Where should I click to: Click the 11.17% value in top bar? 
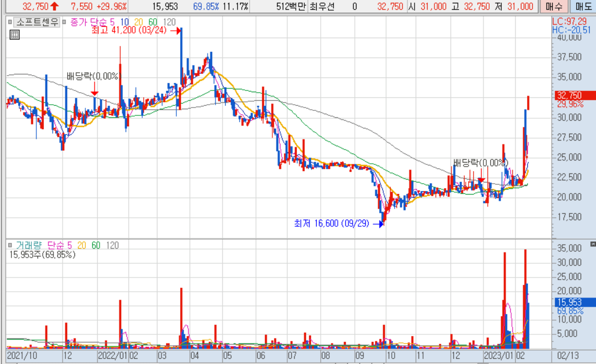(235, 6)
